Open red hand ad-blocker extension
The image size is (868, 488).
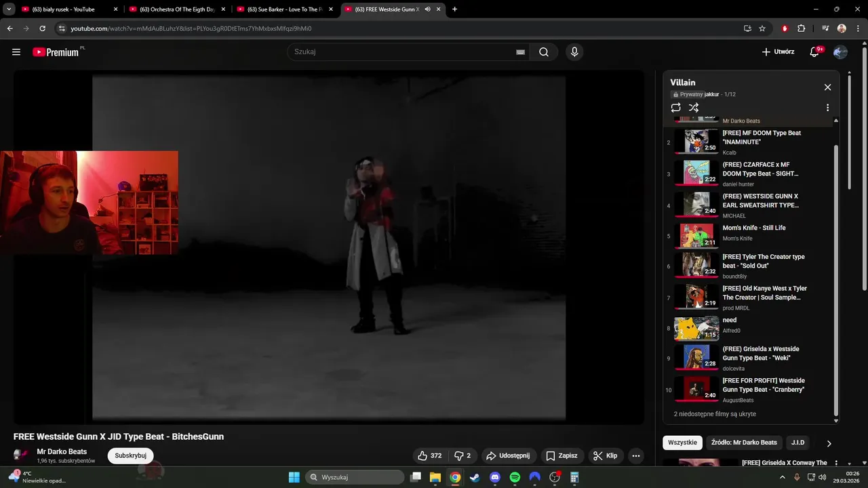pos(785,28)
